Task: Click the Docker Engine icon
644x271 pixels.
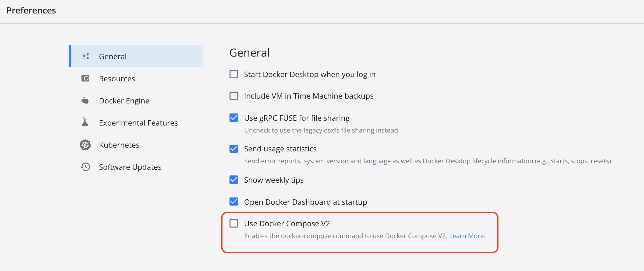Action: [x=85, y=101]
